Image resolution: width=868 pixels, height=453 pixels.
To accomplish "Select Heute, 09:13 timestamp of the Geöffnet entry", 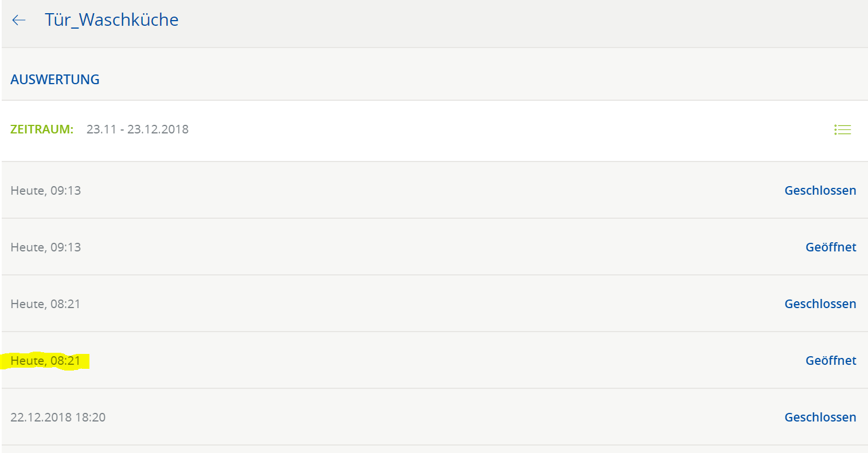I will 46,247.
